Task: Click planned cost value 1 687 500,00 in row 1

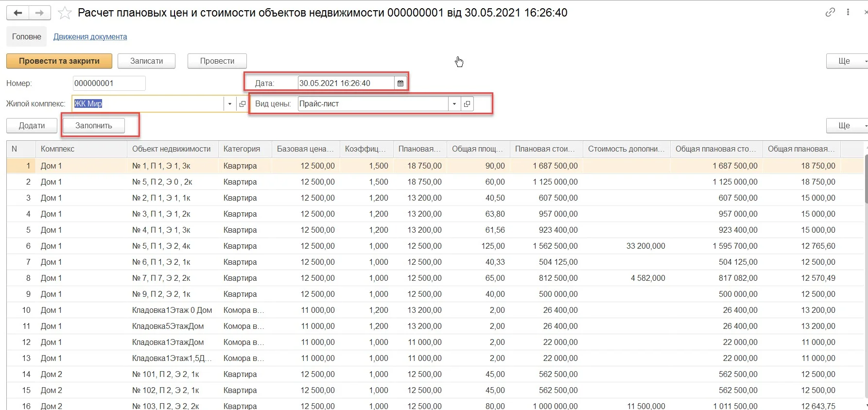Action: coord(555,166)
